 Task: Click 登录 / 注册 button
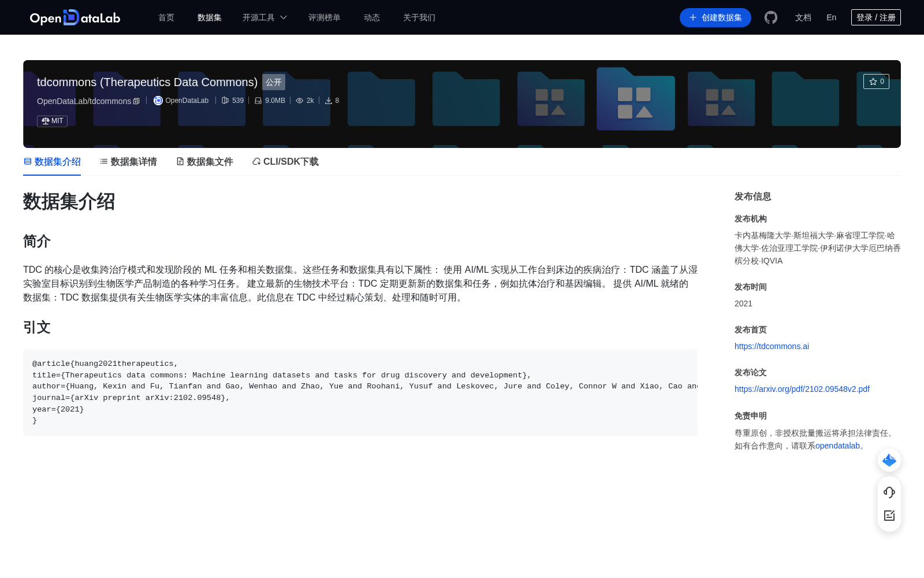coord(876,17)
